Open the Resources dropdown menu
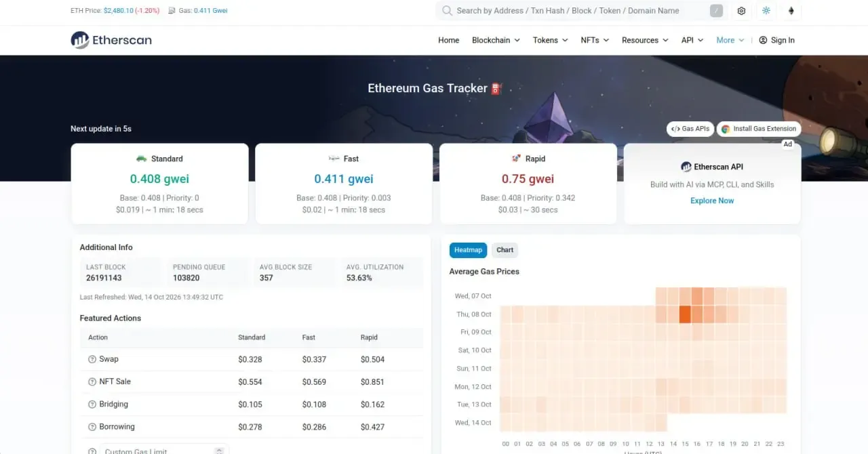The height and width of the screenshot is (454, 868). [x=645, y=40]
